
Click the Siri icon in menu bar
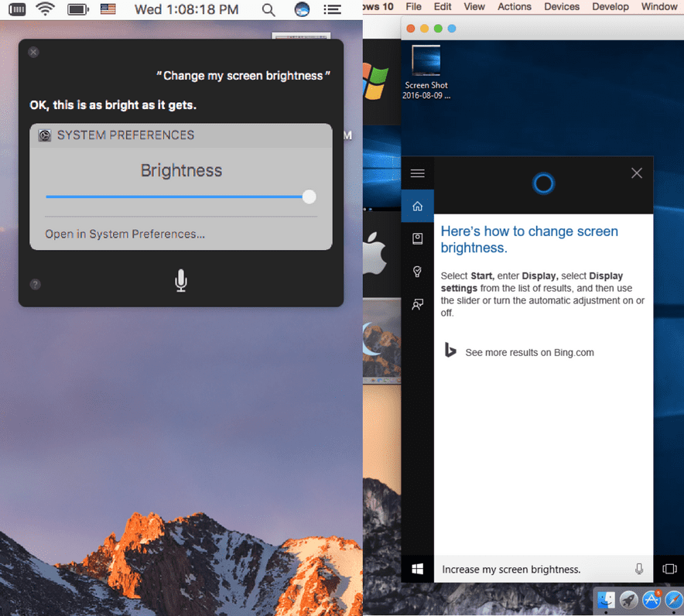coord(302,9)
